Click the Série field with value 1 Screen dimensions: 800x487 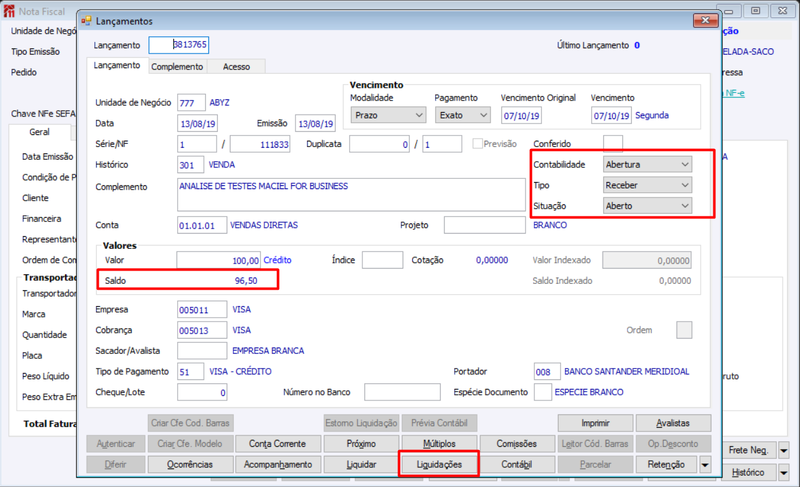(x=197, y=144)
